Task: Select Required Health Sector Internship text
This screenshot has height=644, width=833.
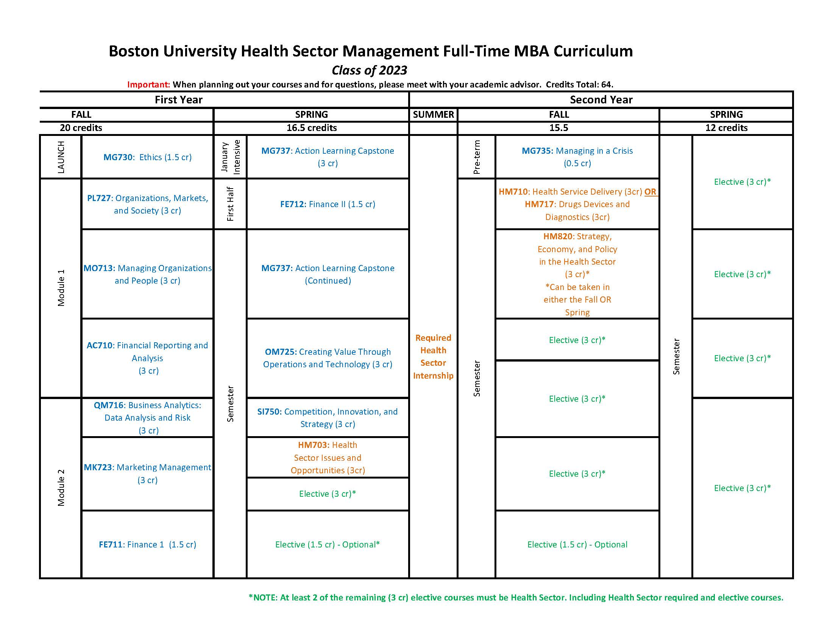Action: 433,357
